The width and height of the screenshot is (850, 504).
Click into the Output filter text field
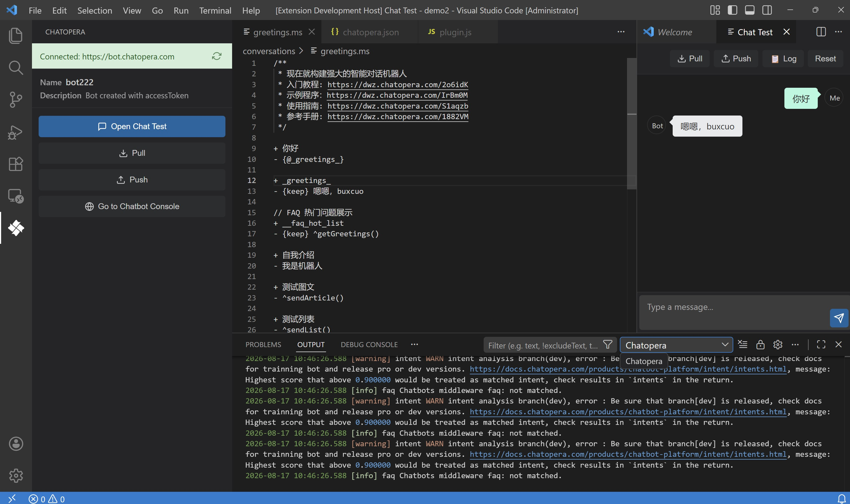tap(543, 345)
